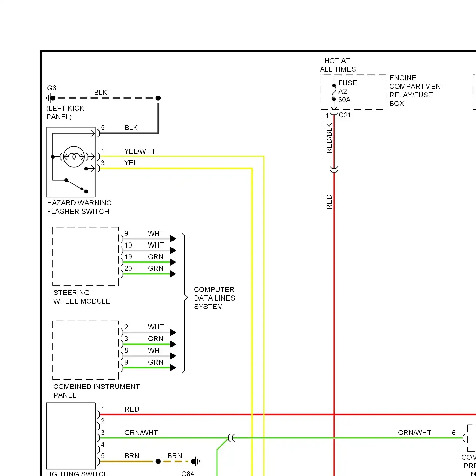
Task: Click the G84 ground symbol
Action: (x=196, y=461)
